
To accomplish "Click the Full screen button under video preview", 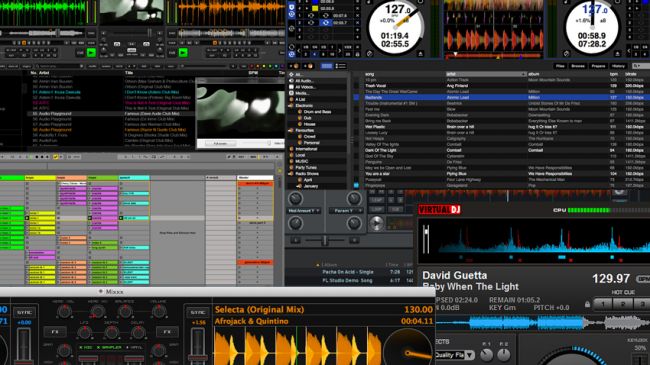I will pyautogui.click(x=220, y=144).
